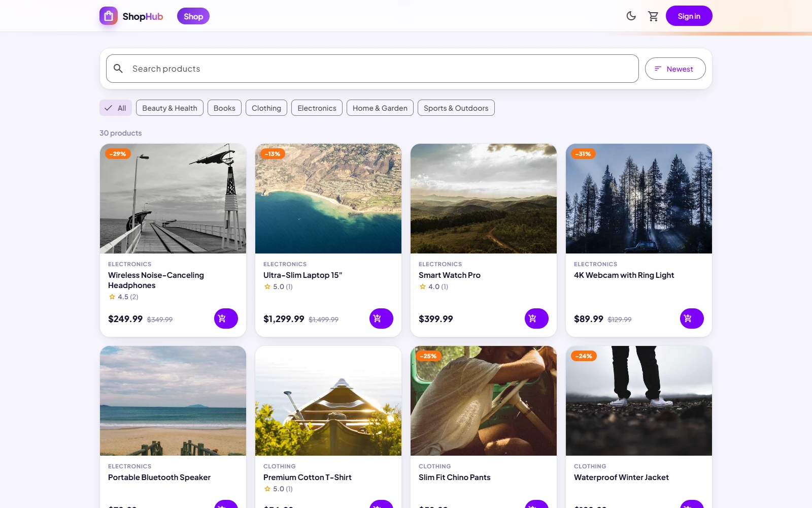Click the struck-through $1,499.99 original price

click(323, 320)
